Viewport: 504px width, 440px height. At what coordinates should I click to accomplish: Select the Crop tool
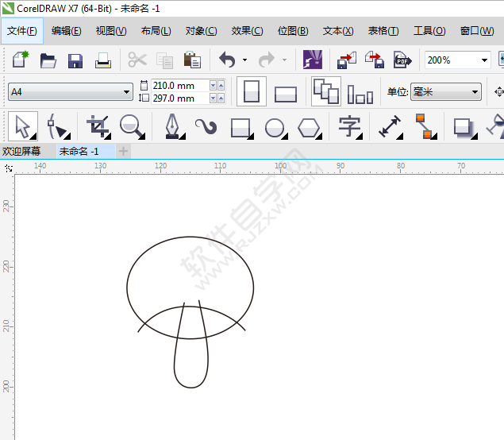[x=97, y=126]
